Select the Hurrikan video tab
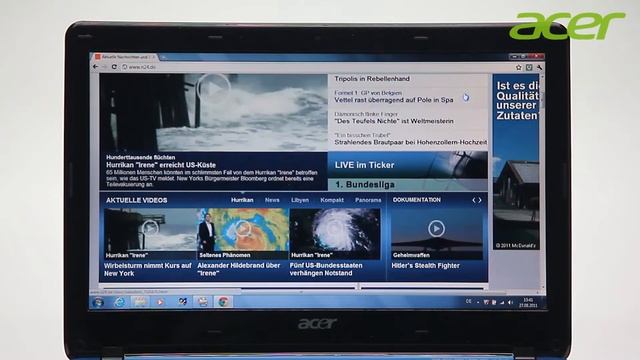640x360 pixels. [242, 200]
